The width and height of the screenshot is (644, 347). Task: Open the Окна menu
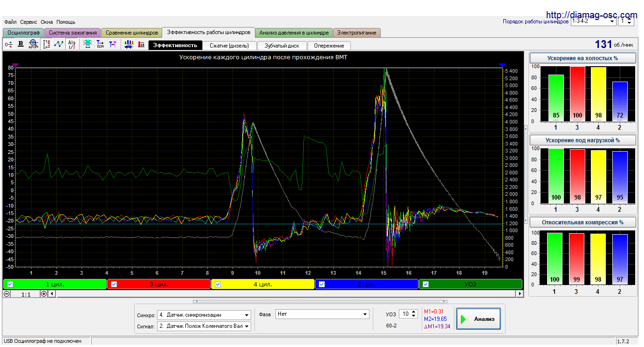[47, 22]
